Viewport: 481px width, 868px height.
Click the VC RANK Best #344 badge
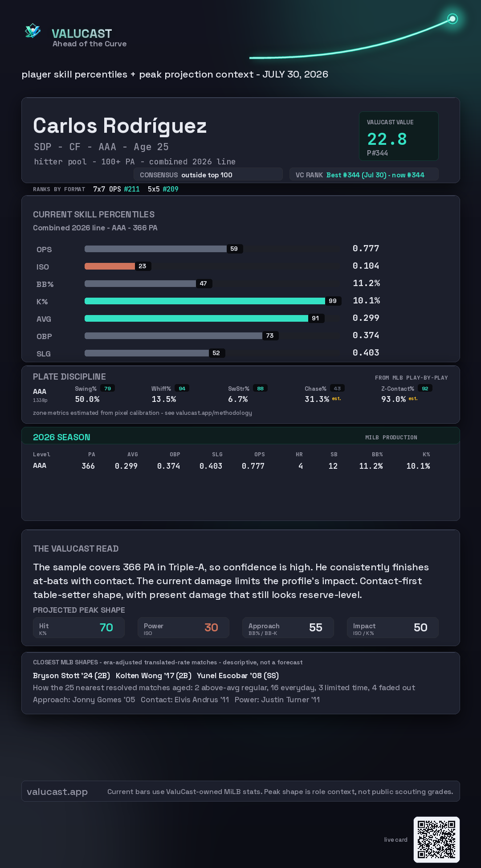point(364,174)
